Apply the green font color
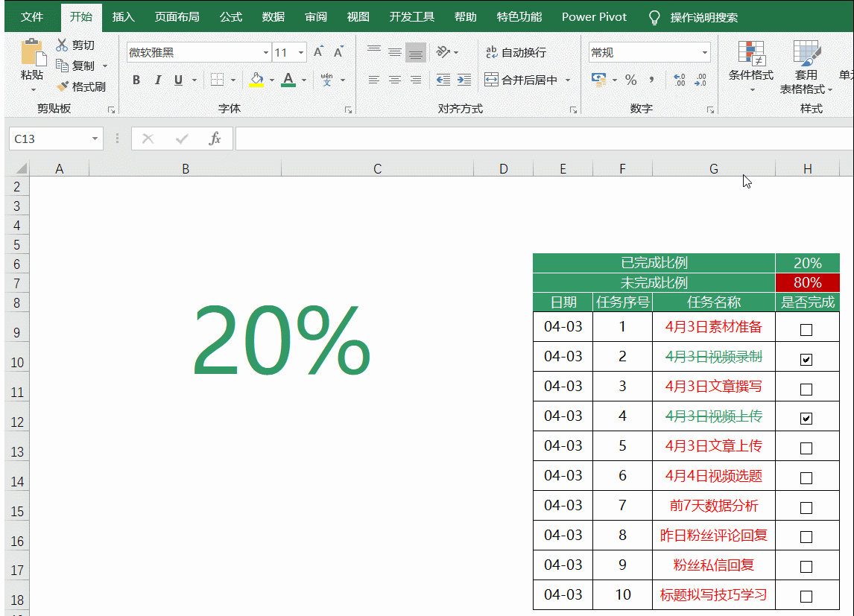Viewport: 854px width, 616px height. coord(288,80)
